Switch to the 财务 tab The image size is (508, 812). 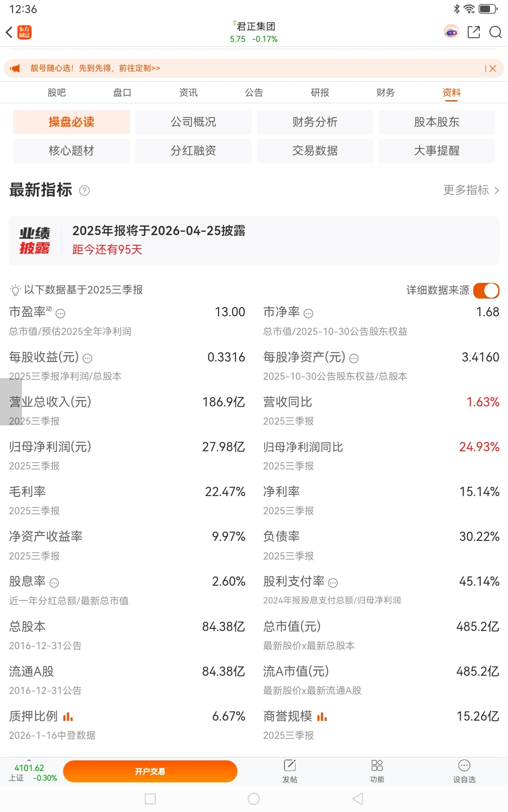(385, 93)
